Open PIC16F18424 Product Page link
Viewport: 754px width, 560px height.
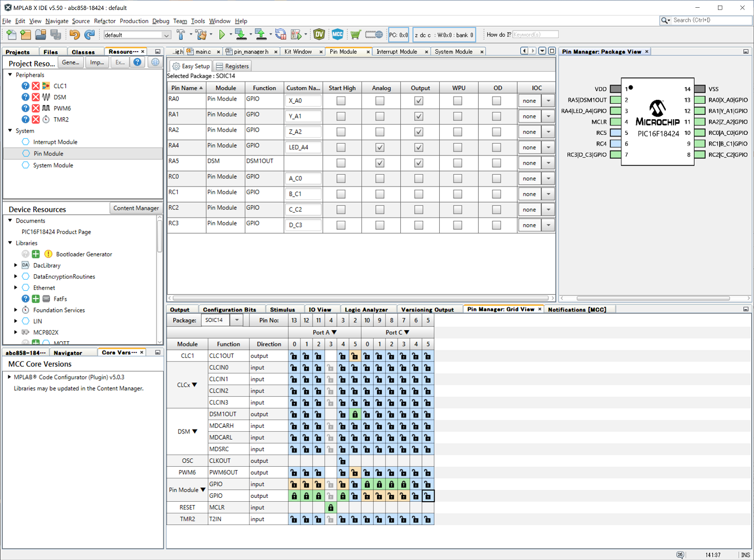[56, 232]
